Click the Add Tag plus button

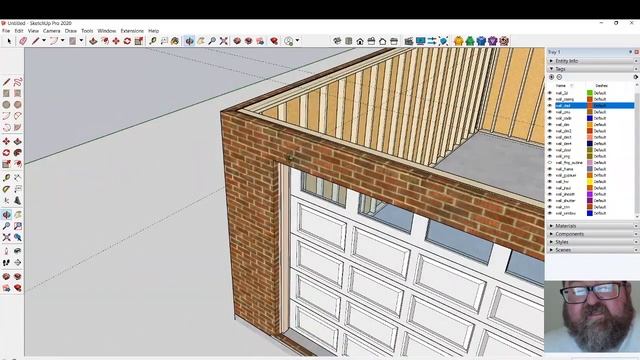click(x=551, y=77)
